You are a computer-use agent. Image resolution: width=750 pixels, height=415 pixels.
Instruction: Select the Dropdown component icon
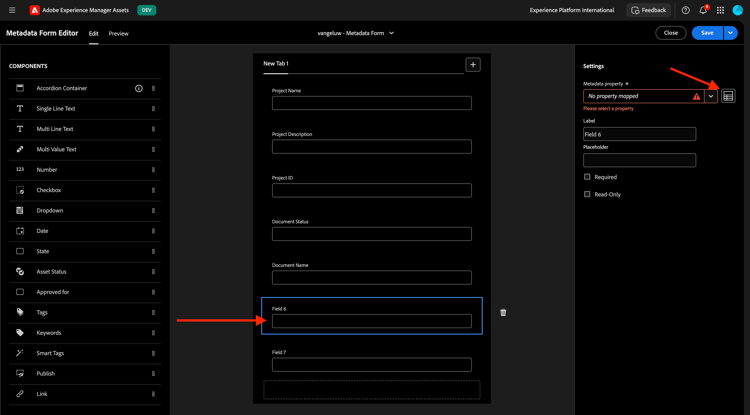(x=20, y=210)
